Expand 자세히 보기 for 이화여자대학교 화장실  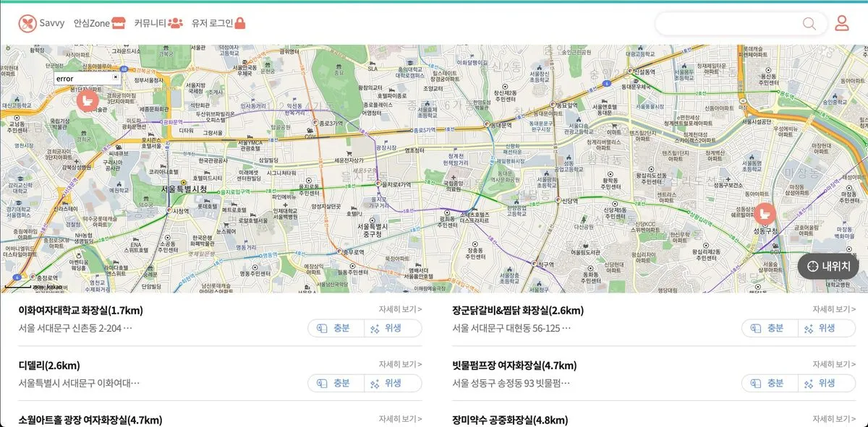(400, 309)
